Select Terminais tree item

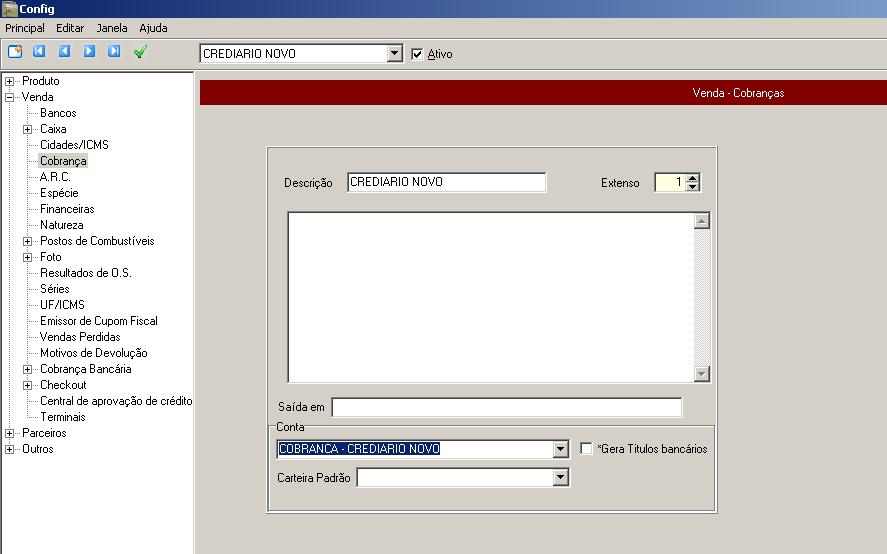coord(63,417)
